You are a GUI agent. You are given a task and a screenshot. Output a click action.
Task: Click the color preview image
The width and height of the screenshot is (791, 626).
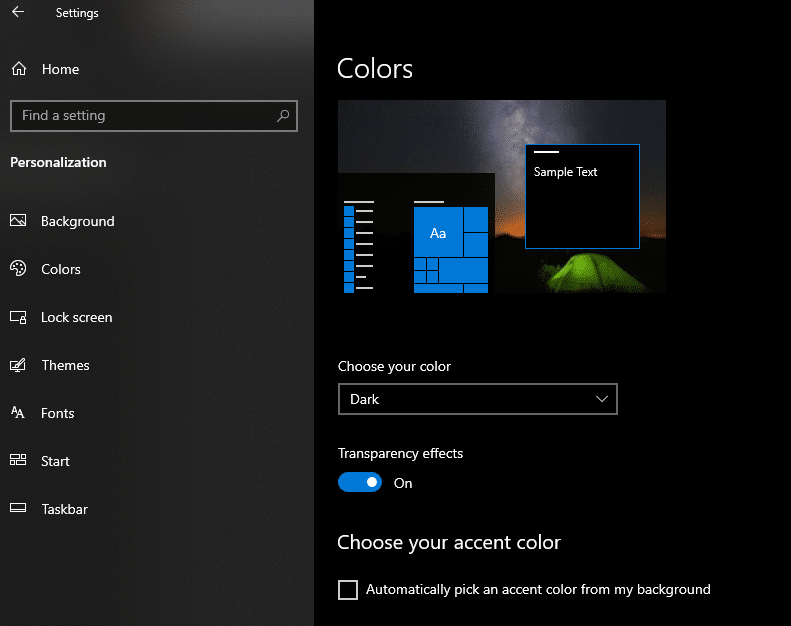click(502, 197)
